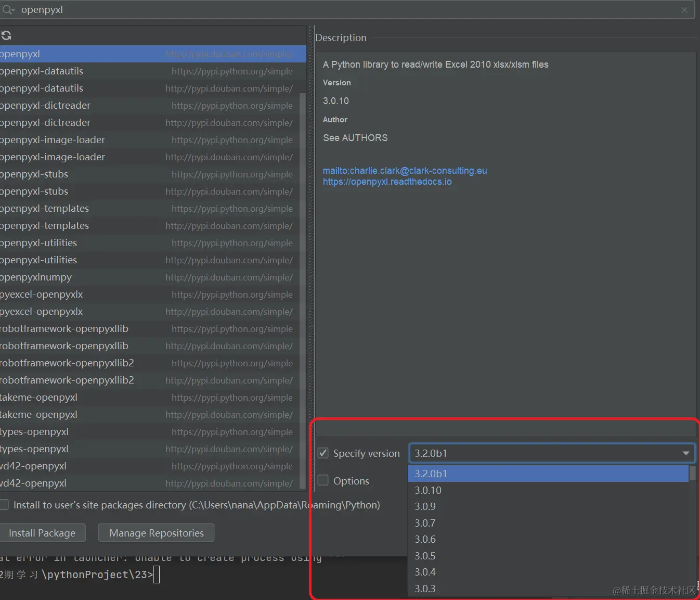Open Manage Repositories
The width and height of the screenshot is (700, 600).
(157, 533)
